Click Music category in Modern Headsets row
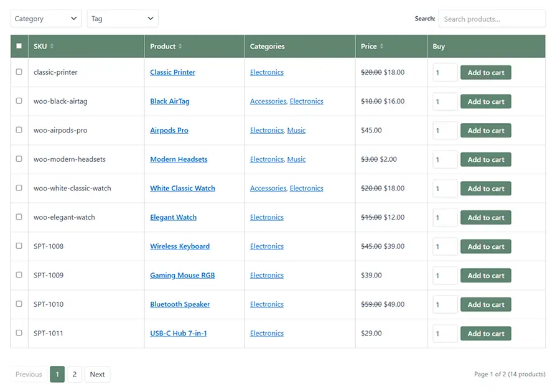Image resolution: width=560 pixels, height=392 pixels. coord(296,159)
